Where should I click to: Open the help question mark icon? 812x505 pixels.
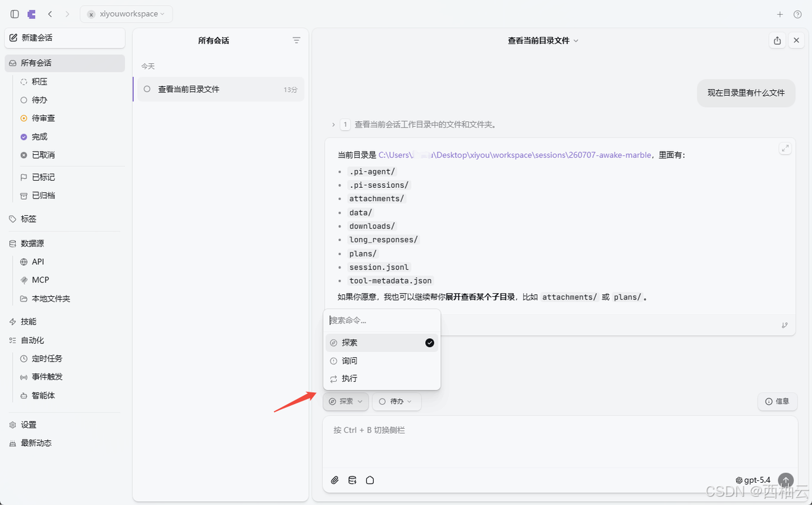pos(797,14)
